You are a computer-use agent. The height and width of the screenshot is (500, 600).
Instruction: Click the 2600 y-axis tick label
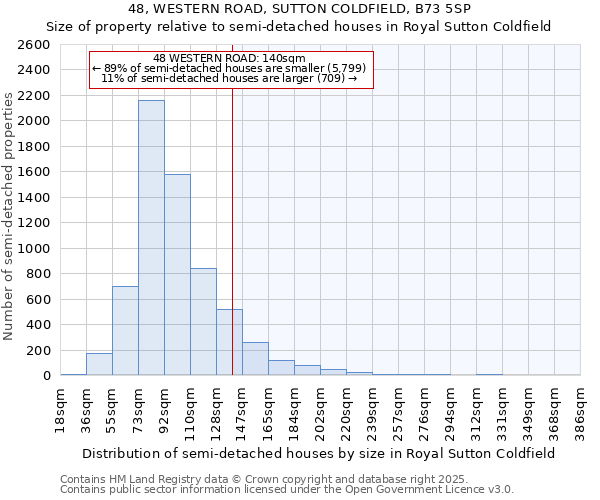pos(34,45)
